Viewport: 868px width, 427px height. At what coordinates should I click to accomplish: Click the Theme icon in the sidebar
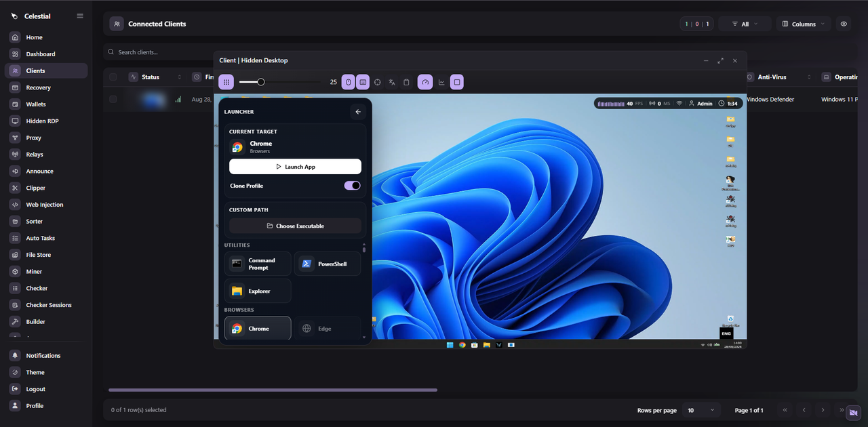tap(15, 372)
